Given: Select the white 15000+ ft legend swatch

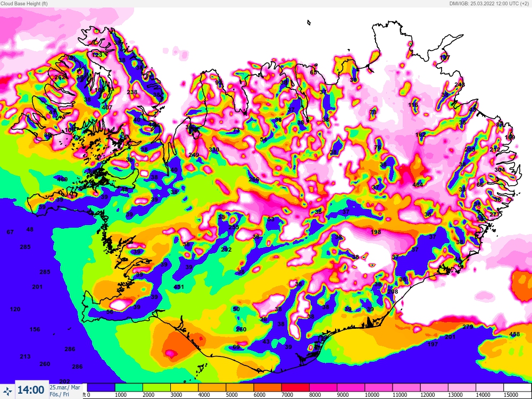Looking at the screenshot, I should pos(518,387).
